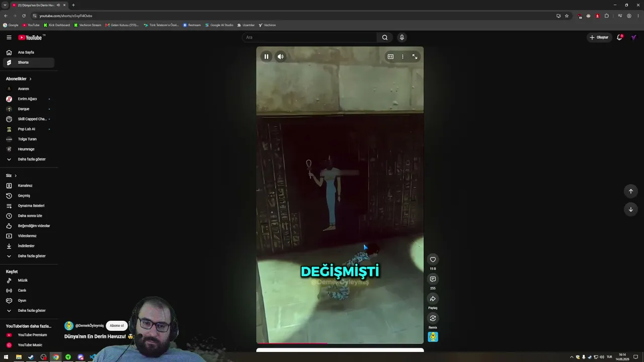This screenshot has height=362, width=644.
Task: Open Beğendiğim videolar
Action: click(29, 226)
